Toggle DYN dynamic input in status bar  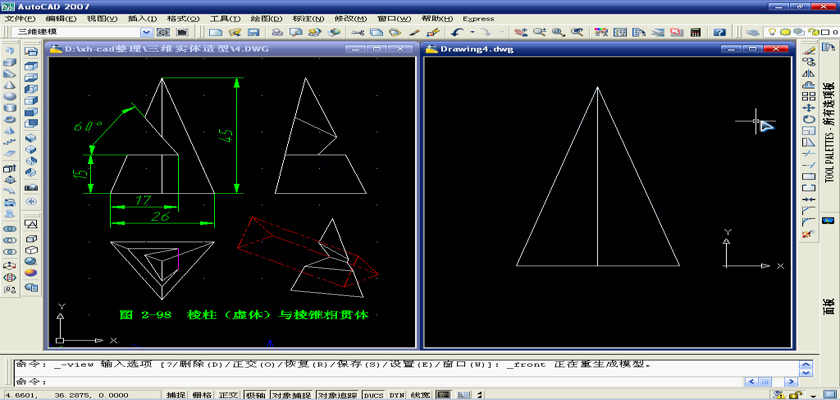(x=396, y=395)
